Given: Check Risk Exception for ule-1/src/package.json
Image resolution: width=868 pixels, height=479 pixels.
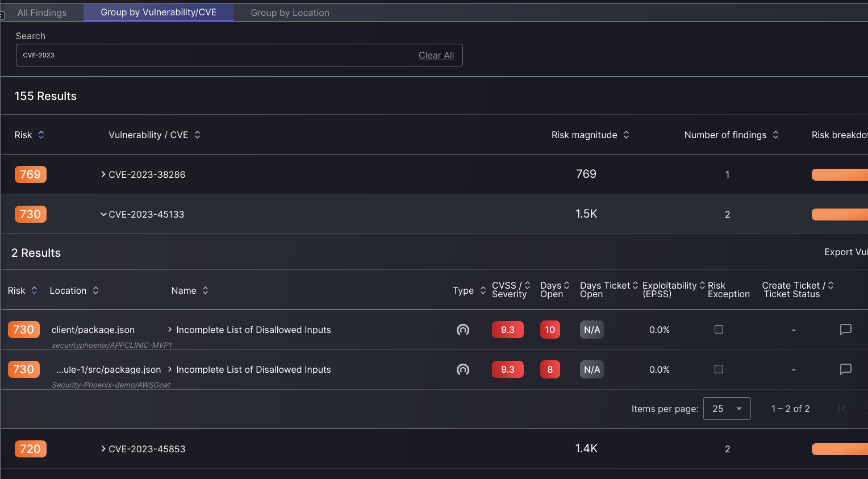Looking at the screenshot, I should coord(719,369).
